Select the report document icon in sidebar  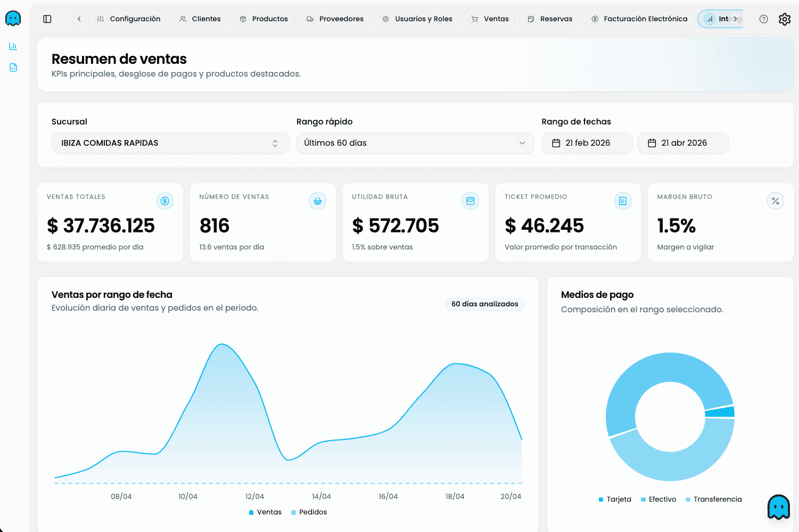13,68
